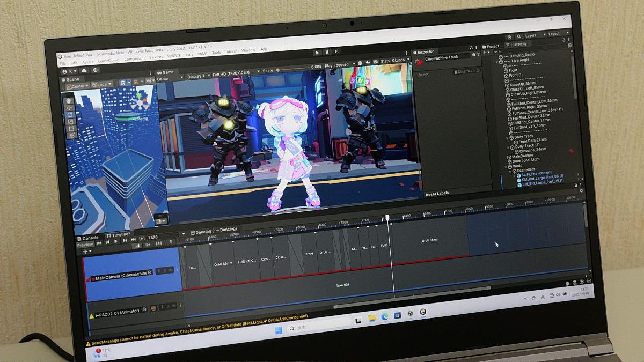Open the Display 1 dropdown

pyautogui.click(x=198, y=76)
